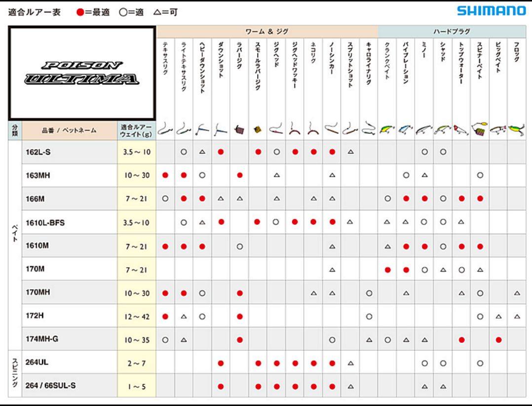Click the 170MH model name
The image size is (532, 406).
(38, 292)
